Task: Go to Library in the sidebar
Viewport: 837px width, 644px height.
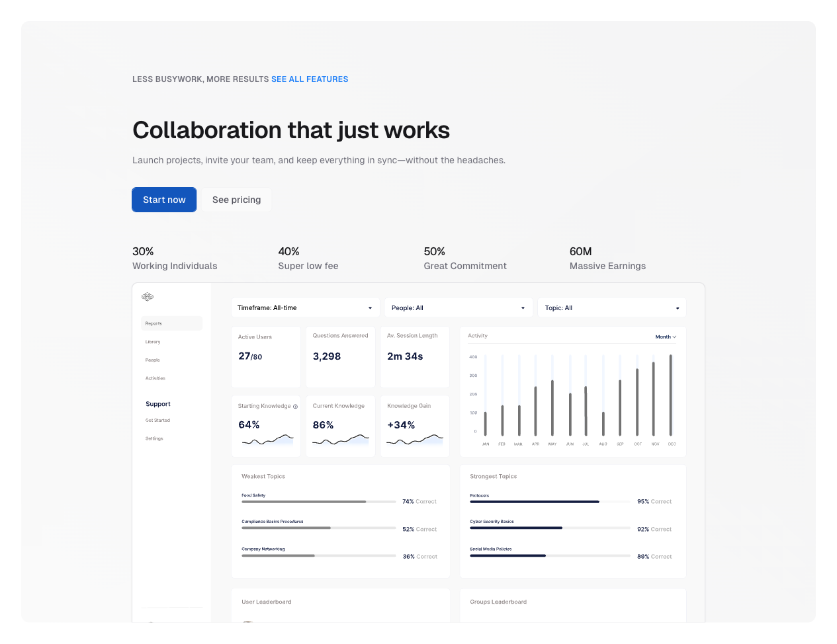Action: [153, 342]
